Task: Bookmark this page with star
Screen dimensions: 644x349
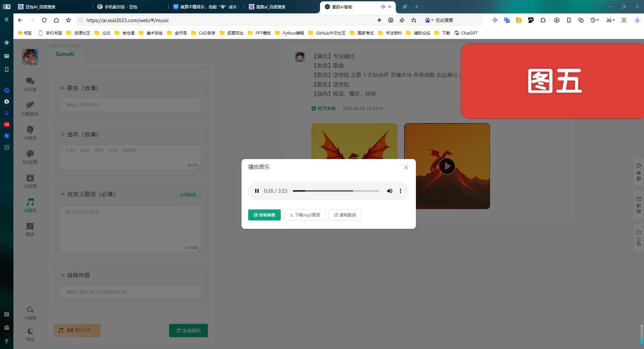Action: [68, 20]
